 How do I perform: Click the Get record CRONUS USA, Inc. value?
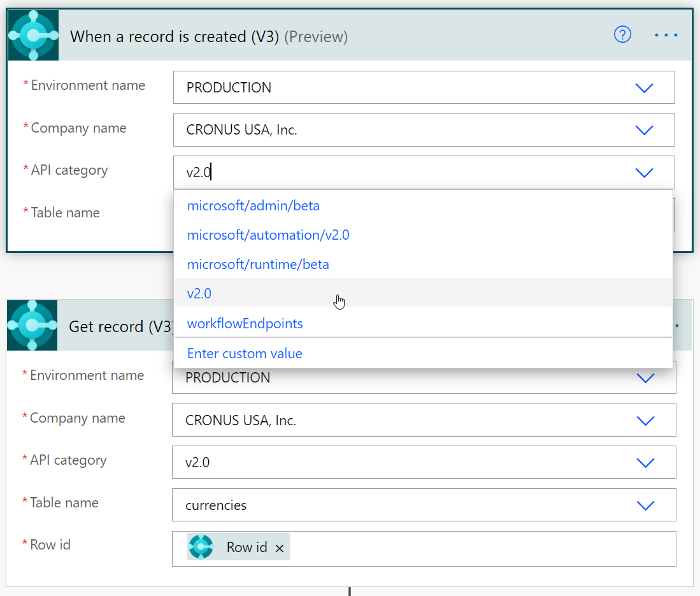click(x=241, y=421)
